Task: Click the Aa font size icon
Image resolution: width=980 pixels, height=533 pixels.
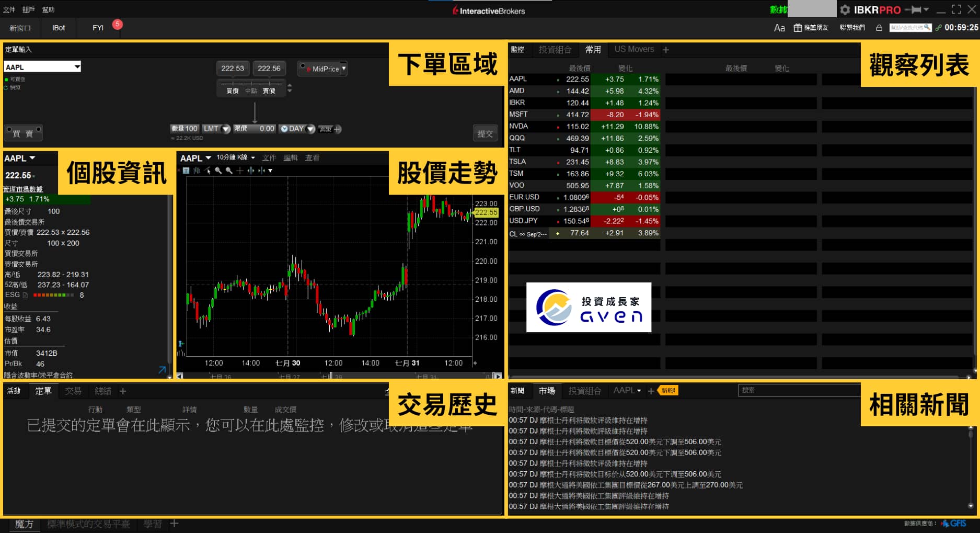Action: point(779,28)
